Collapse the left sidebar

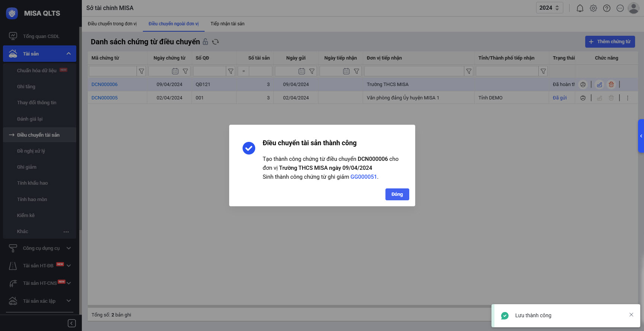[72, 323]
